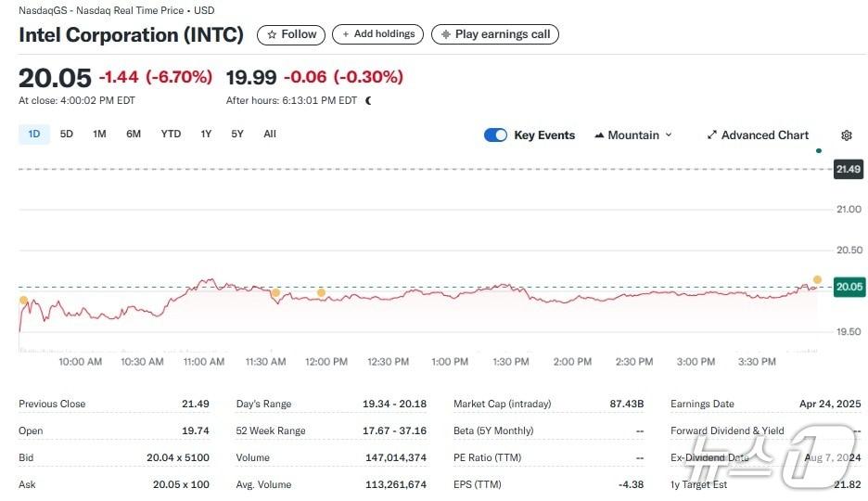Click the expand arrows icon for Advanced Chart

point(712,135)
